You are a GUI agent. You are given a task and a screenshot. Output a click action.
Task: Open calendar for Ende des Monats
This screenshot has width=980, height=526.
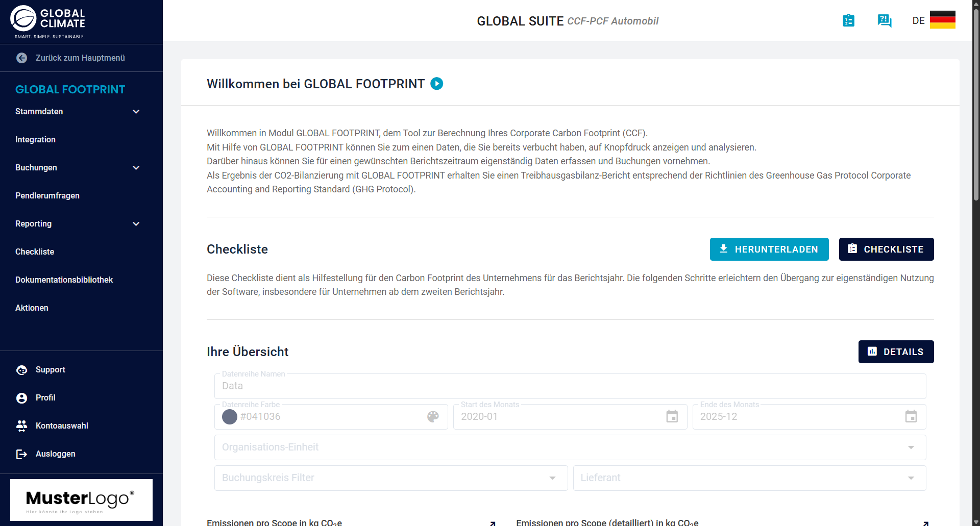tap(911, 417)
